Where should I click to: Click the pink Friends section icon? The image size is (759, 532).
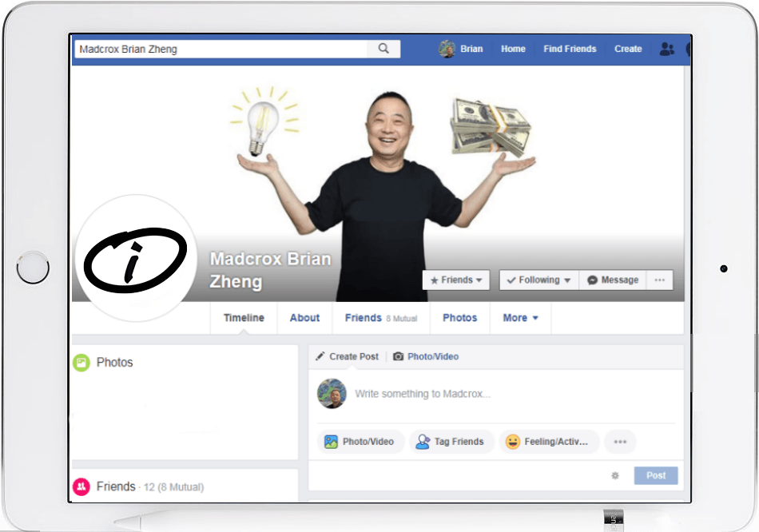coord(81,486)
